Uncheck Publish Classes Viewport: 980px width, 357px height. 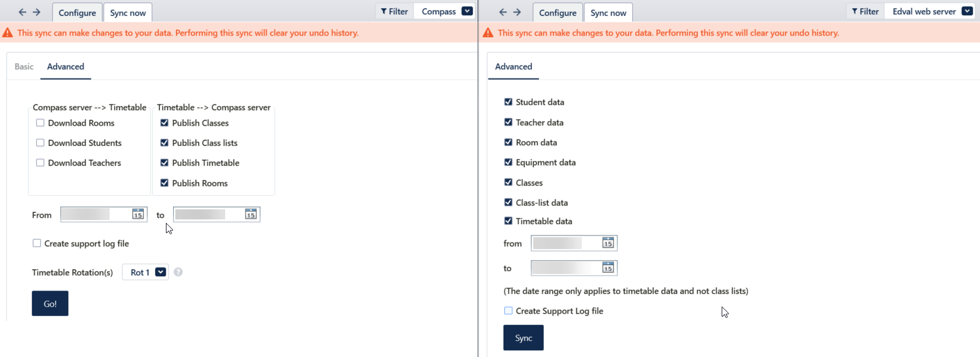coord(165,123)
